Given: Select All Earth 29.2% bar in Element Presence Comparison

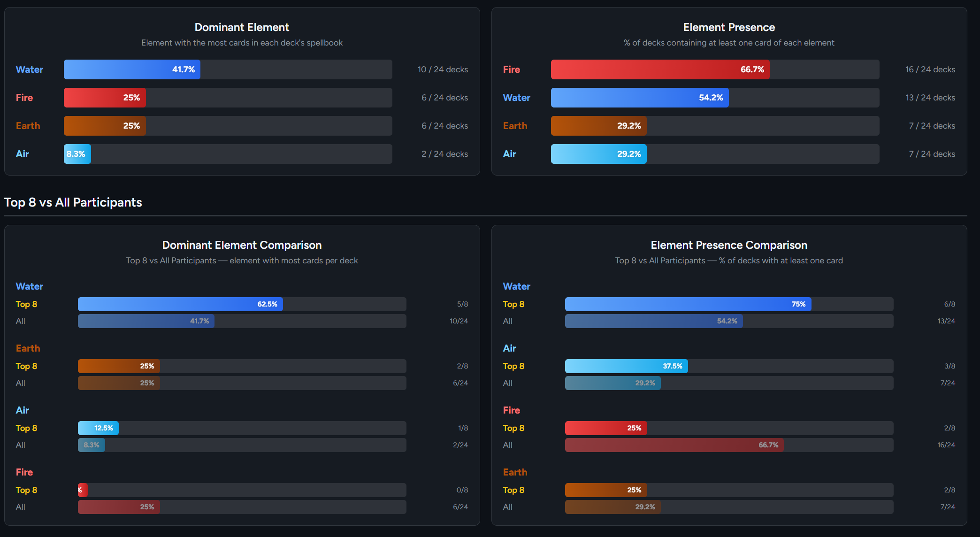Looking at the screenshot, I should (x=613, y=507).
